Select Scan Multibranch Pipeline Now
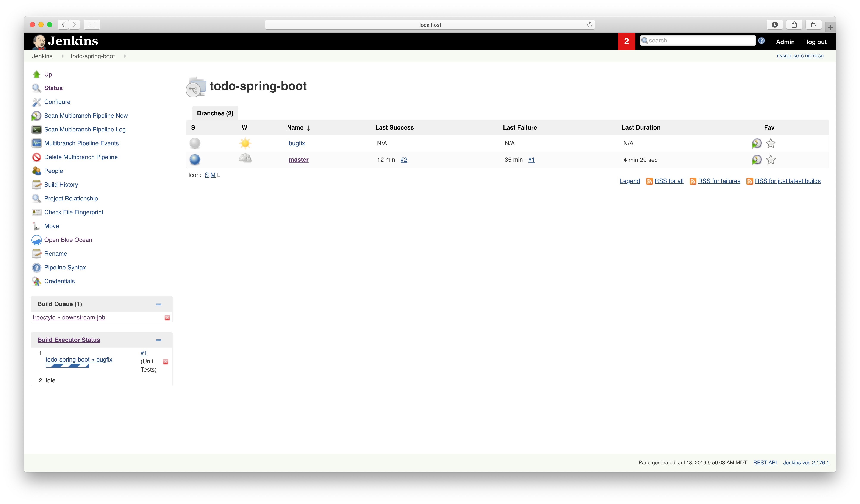860x504 pixels. click(86, 115)
